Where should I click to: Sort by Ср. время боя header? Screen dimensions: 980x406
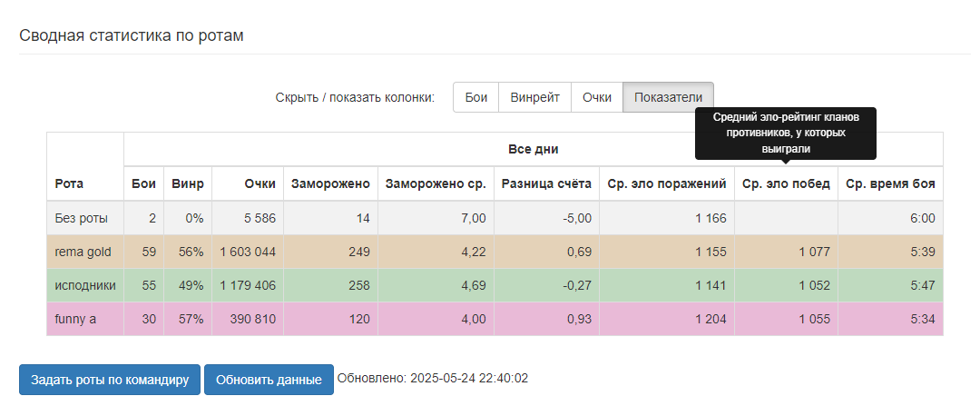pos(891,183)
